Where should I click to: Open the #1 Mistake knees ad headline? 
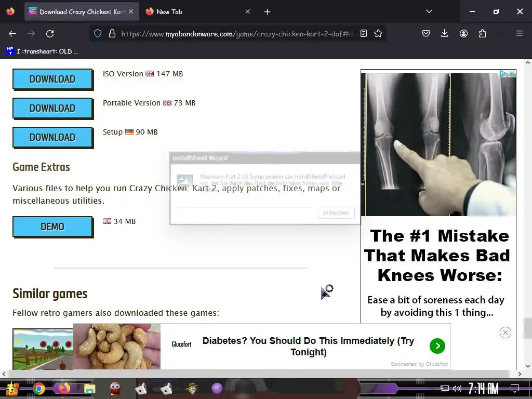(437, 255)
